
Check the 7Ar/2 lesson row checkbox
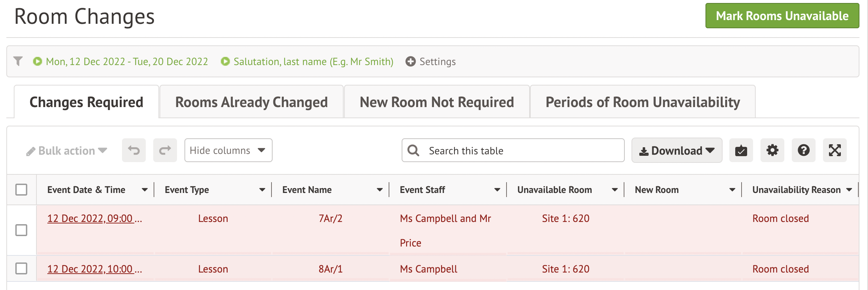[x=21, y=230]
